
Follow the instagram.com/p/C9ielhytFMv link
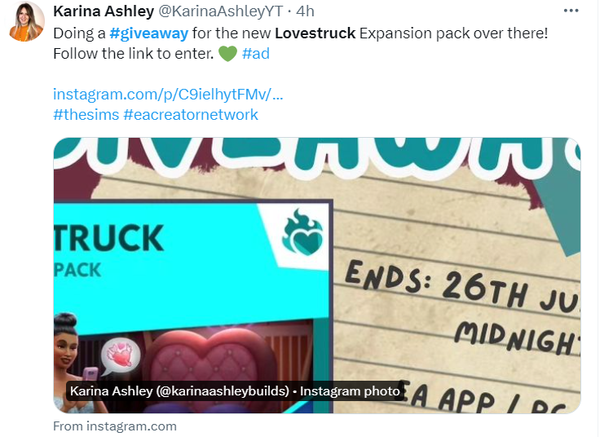168,94
